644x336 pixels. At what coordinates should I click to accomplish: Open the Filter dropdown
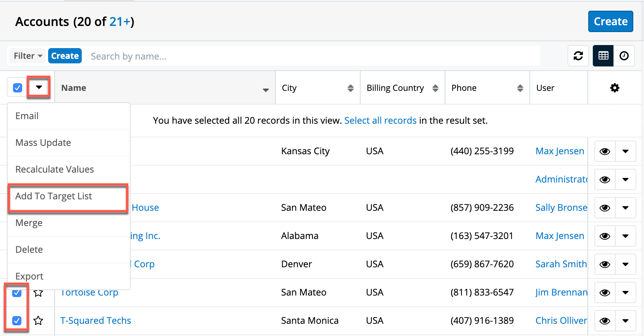tap(28, 56)
